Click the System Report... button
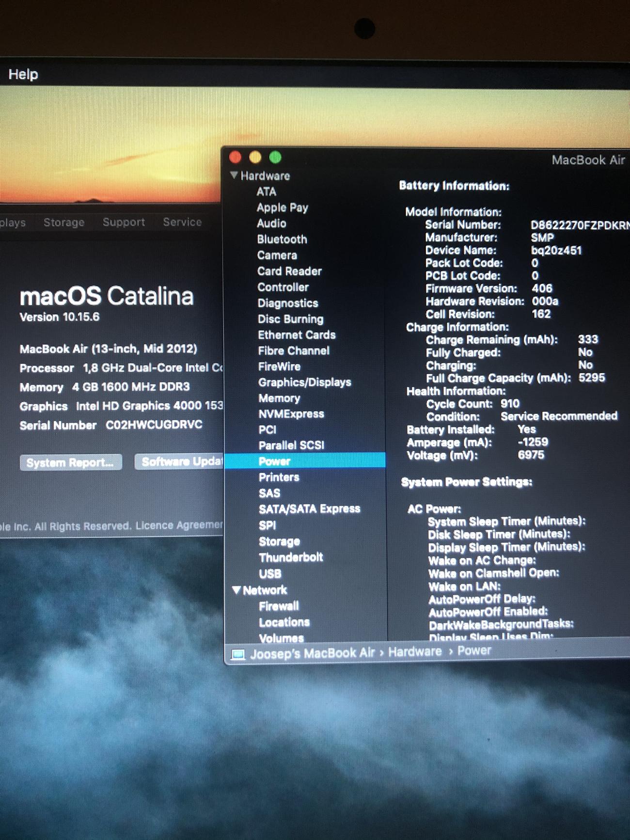This screenshot has height=840, width=630. coord(71,462)
